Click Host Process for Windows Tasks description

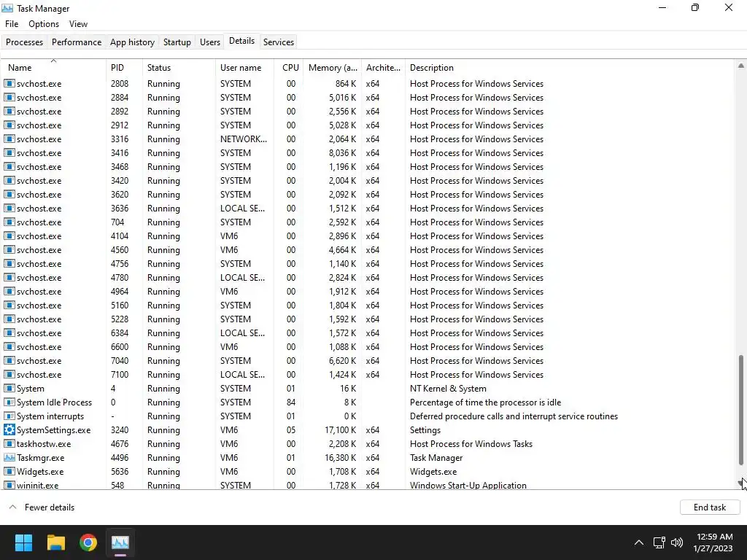[471, 444]
